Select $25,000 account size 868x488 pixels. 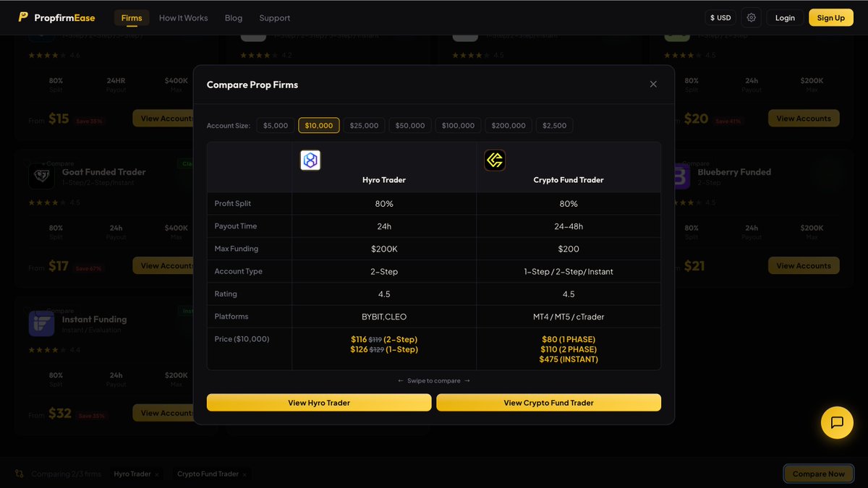tap(364, 125)
